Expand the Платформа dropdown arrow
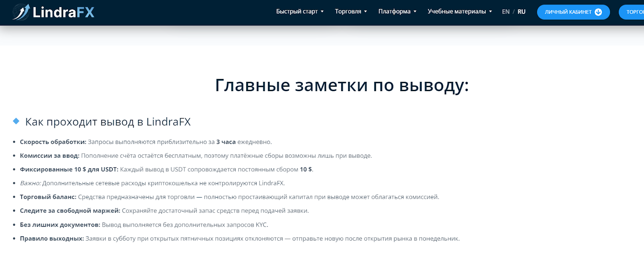 click(415, 12)
